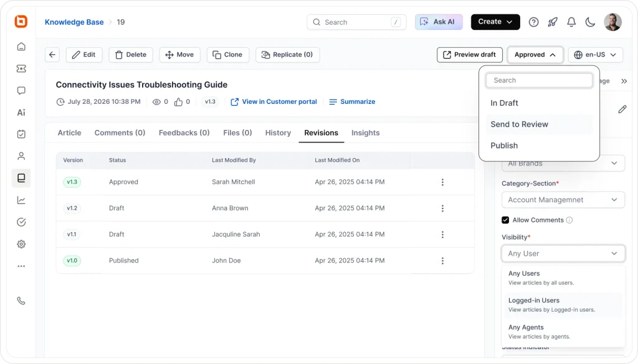The image size is (638, 364).
Task: Open row actions for version v1.1
Action: coord(442,235)
